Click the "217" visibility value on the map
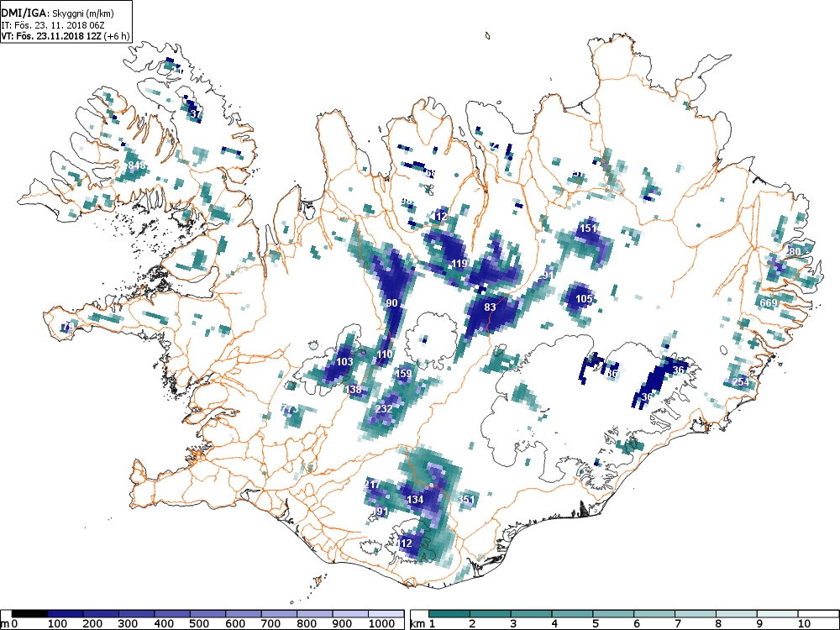The width and height of the screenshot is (840, 630). pyautogui.click(x=372, y=485)
